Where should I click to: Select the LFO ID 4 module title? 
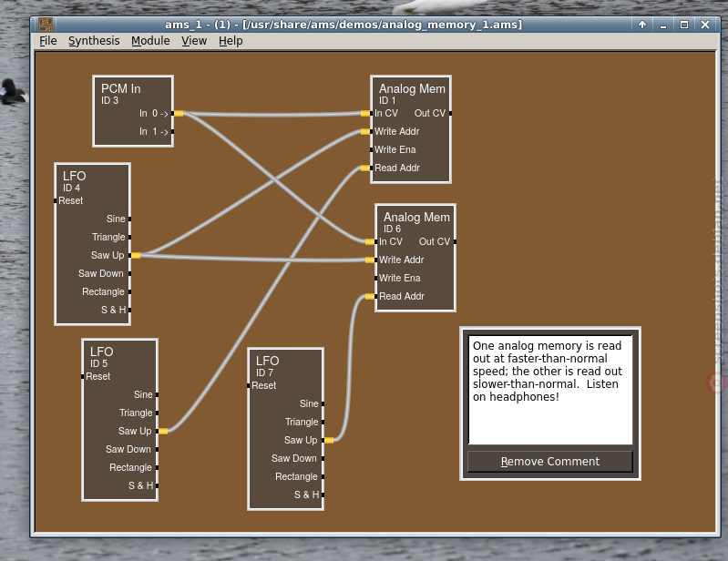click(75, 176)
